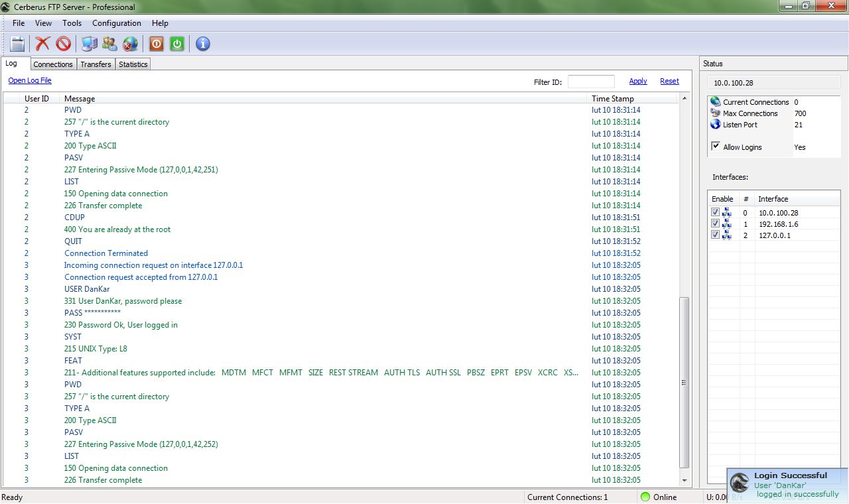
Task: Click the Cerberus icon in title bar
Action: click(6, 7)
